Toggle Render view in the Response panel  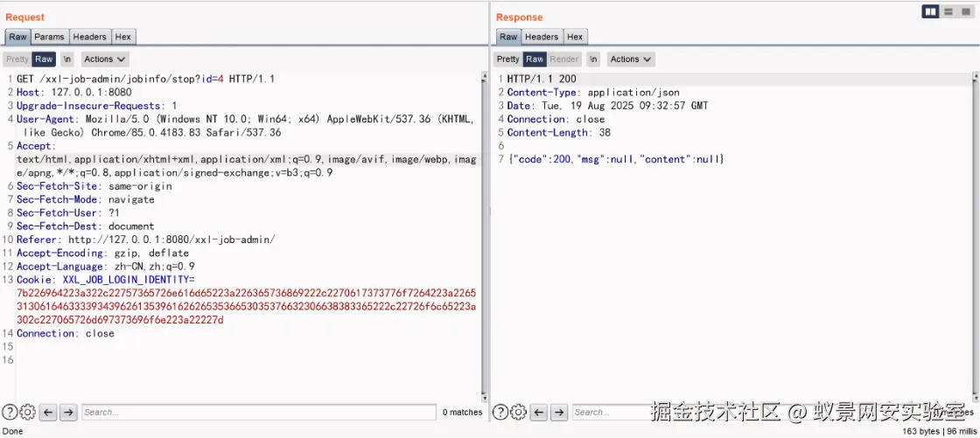[564, 59]
